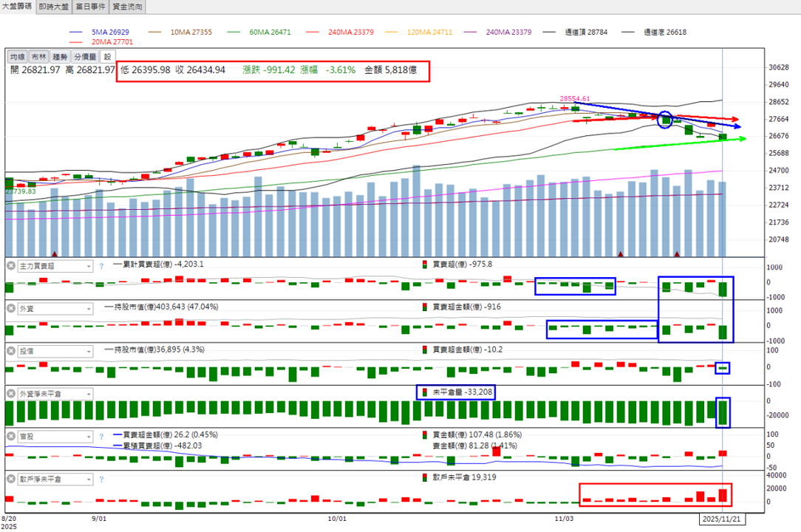Remove the 投信 indicator panel
801x532 pixels.
pyautogui.click(x=11, y=351)
